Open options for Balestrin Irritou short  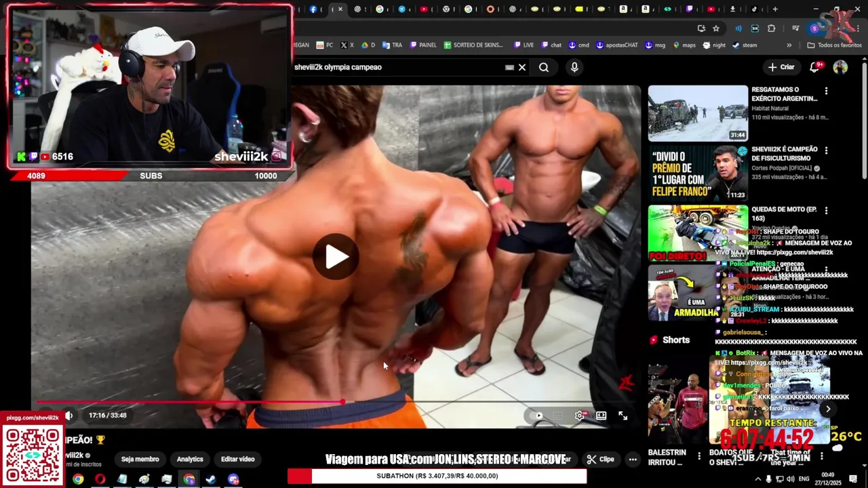699,456
